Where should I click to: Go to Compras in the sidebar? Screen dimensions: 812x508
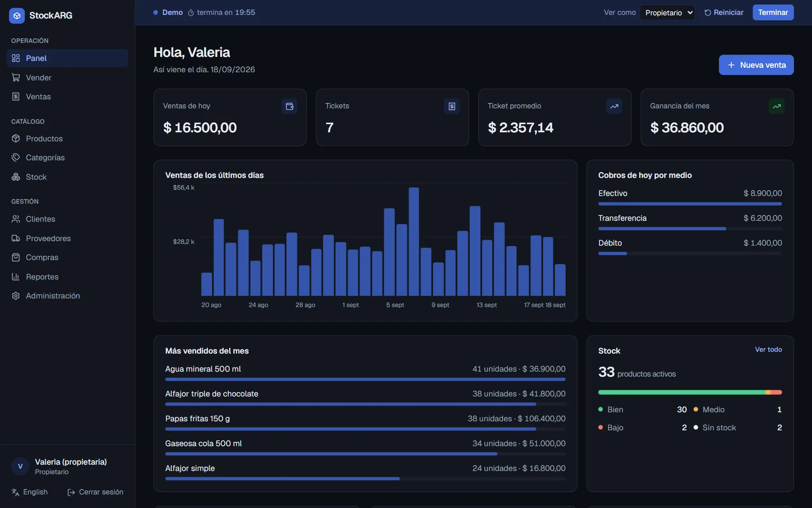[67, 257]
